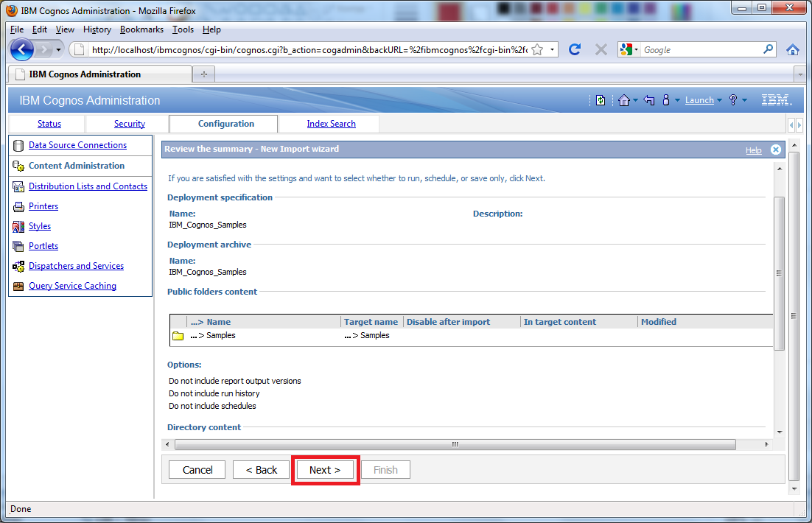Switch to the Status tab
This screenshot has height=523, width=812.
point(49,124)
